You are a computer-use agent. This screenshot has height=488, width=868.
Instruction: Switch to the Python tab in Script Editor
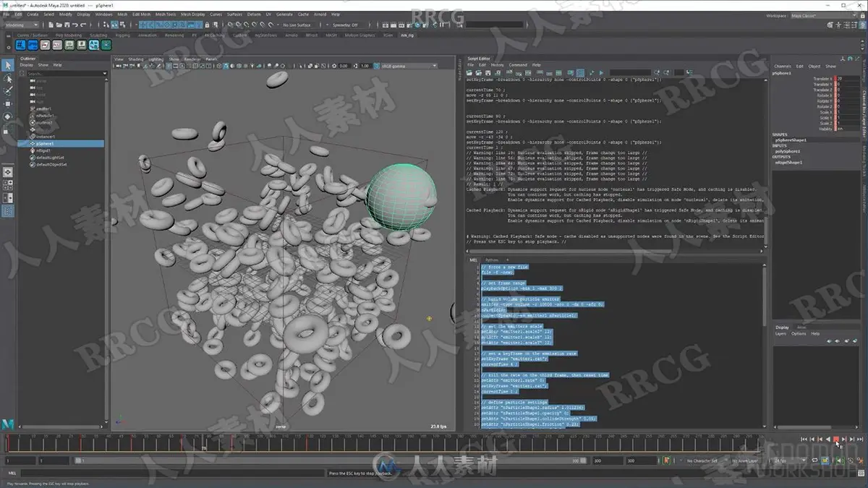pos(492,260)
